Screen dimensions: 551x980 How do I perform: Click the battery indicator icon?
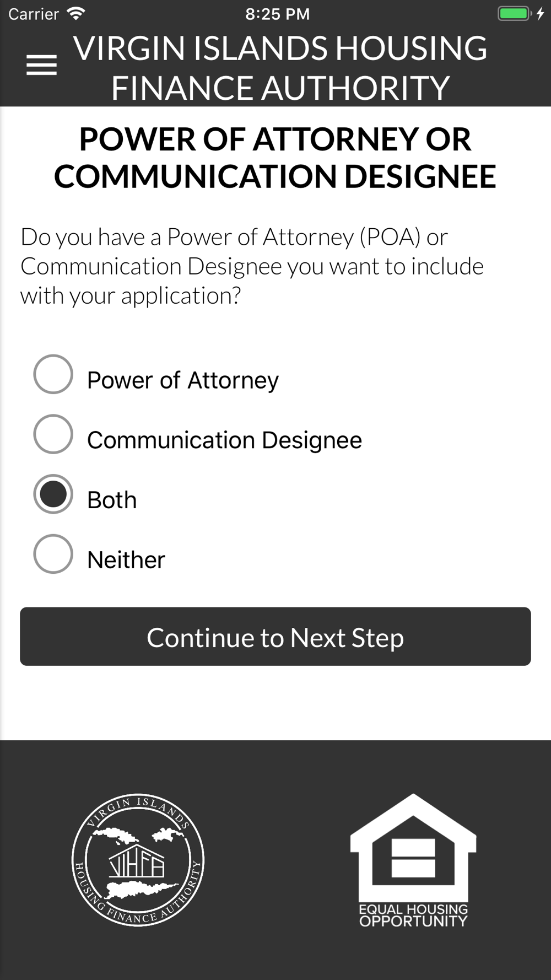515,14
